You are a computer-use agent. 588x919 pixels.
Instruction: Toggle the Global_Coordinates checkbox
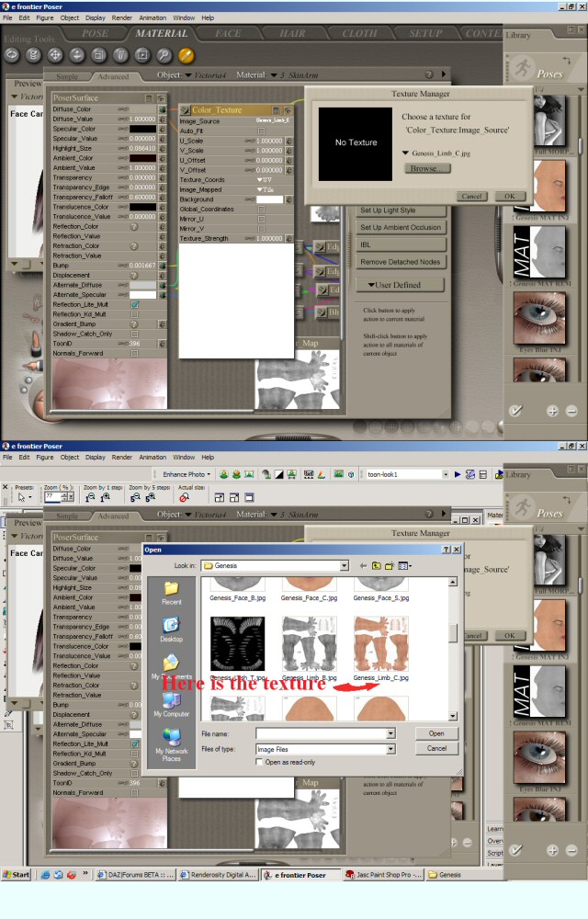261,210
